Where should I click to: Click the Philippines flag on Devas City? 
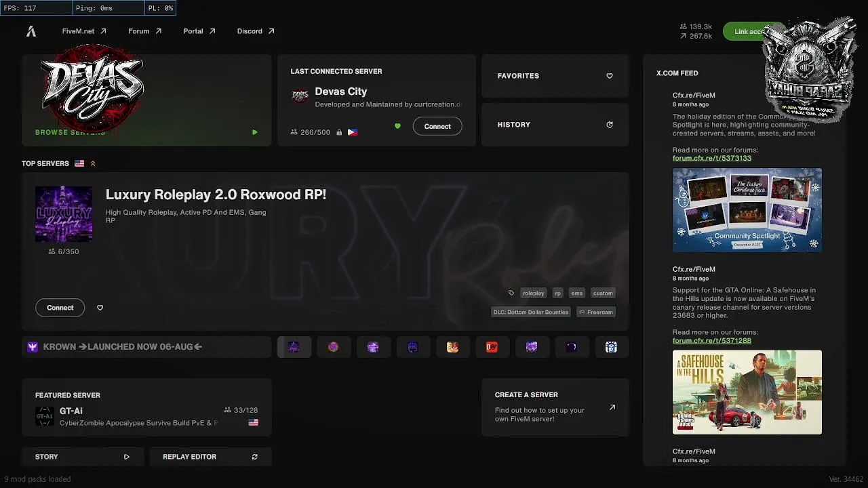tap(353, 132)
